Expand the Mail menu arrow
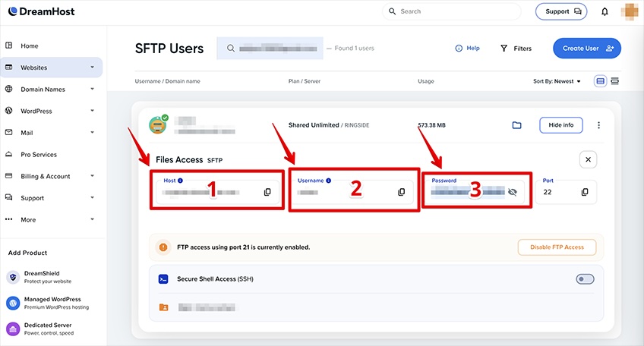This screenshot has width=644, height=346. click(92, 132)
